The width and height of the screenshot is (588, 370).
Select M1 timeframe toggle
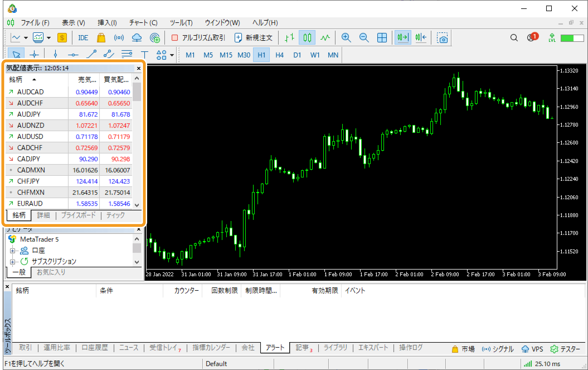[191, 55]
